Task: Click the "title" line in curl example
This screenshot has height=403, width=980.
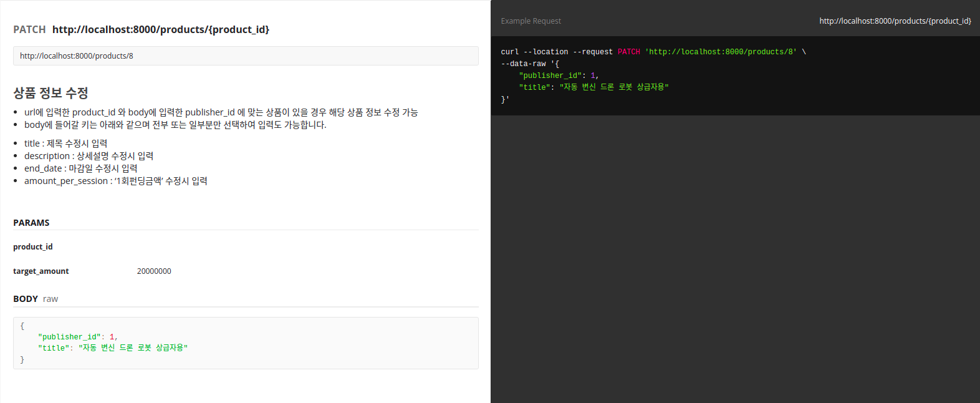Action: click(593, 87)
